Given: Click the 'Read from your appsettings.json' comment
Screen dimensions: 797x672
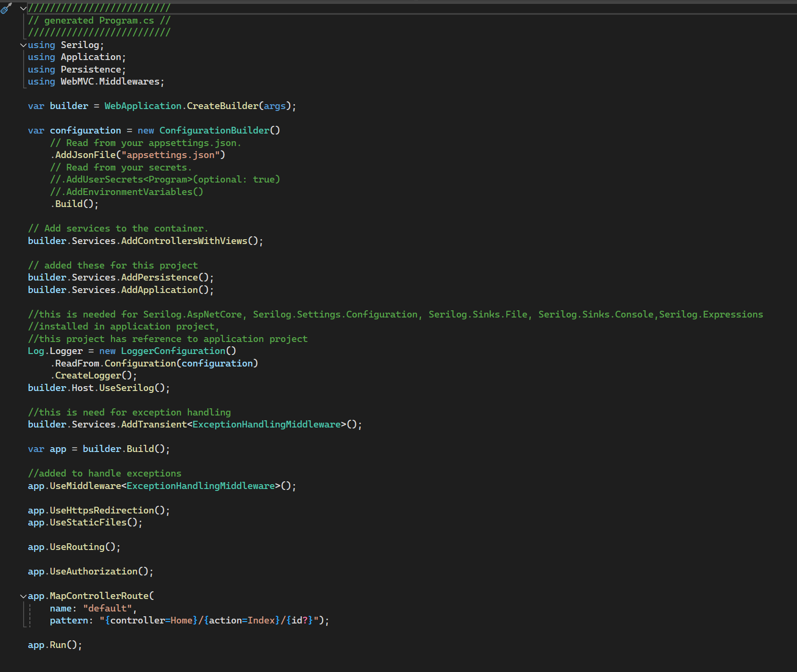Looking at the screenshot, I should coord(146,143).
